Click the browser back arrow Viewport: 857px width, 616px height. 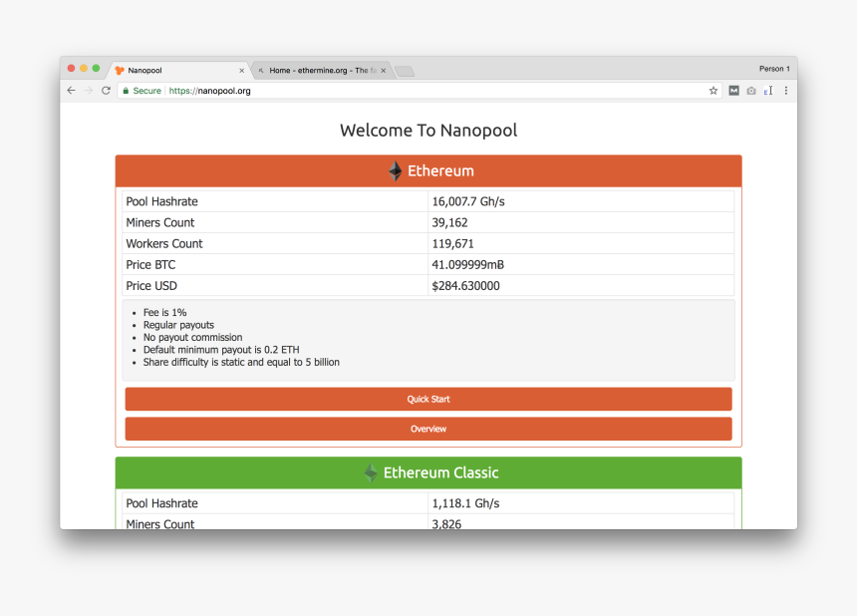[71, 91]
